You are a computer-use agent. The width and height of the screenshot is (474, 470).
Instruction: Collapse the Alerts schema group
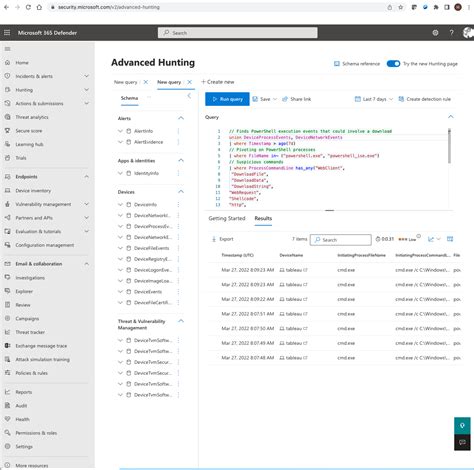tap(181, 118)
